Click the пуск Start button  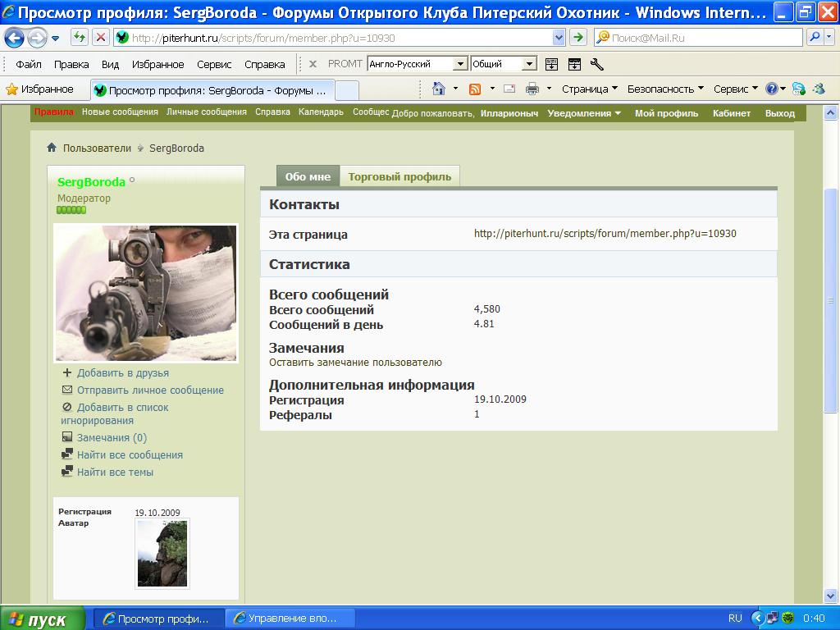tap(43, 619)
